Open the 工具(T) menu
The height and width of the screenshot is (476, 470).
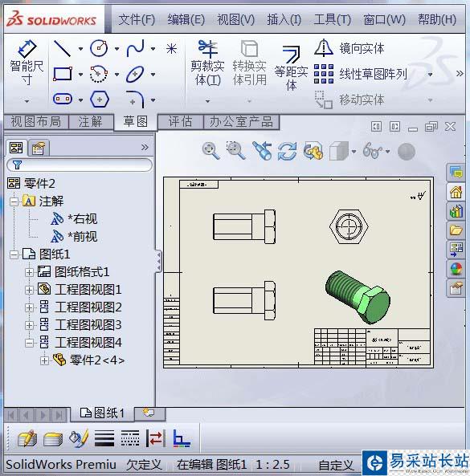click(x=333, y=20)
